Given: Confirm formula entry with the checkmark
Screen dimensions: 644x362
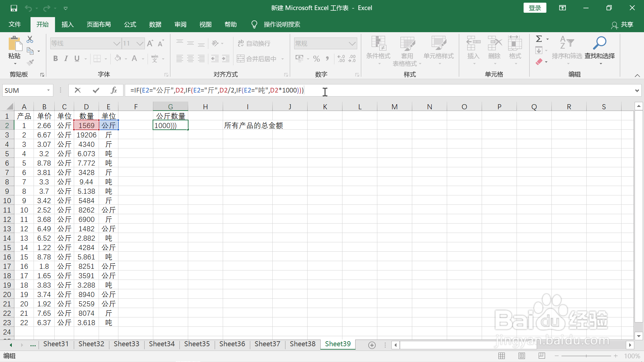Looking at the screenshot, I should 96,90.
